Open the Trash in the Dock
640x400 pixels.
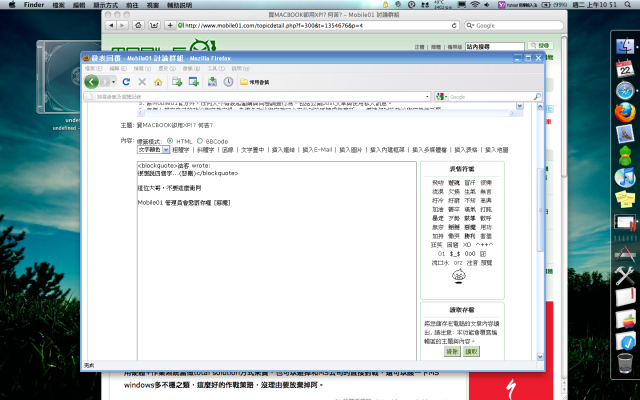(625, 363)
